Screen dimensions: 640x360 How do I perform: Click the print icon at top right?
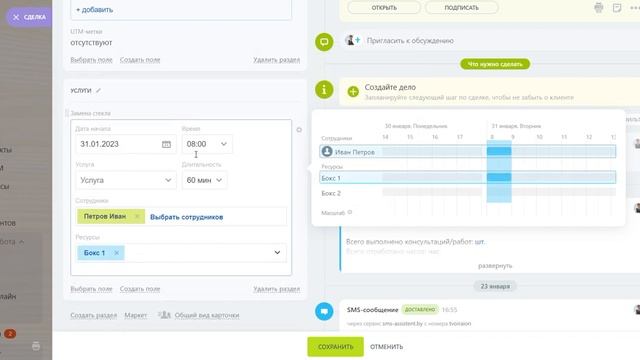click(x=599, y=7)
